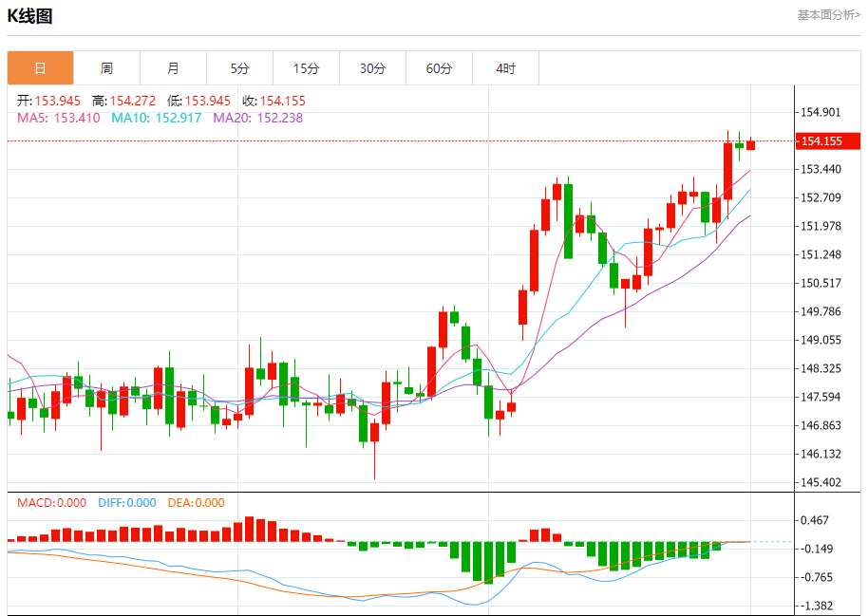
Task: Open the 月 monthly chart tab
Action: click(173, 68)
